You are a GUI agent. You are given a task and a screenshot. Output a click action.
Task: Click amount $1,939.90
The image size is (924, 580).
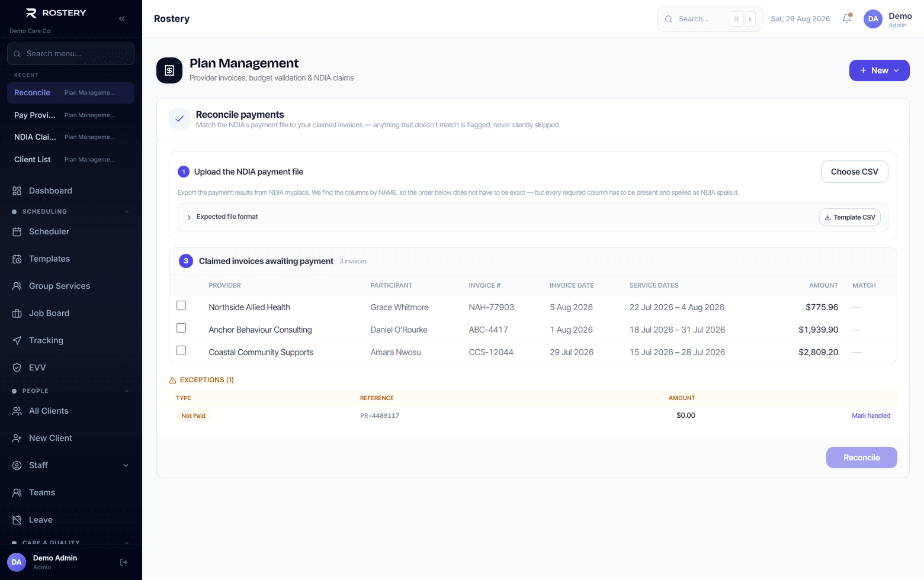(818, 330)
